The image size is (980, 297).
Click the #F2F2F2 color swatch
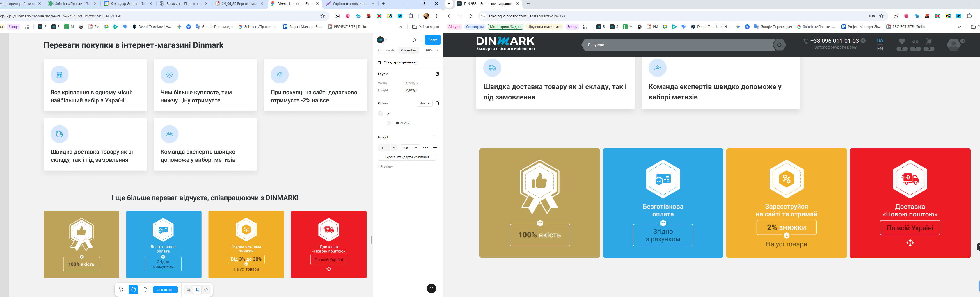click(389, 123)
